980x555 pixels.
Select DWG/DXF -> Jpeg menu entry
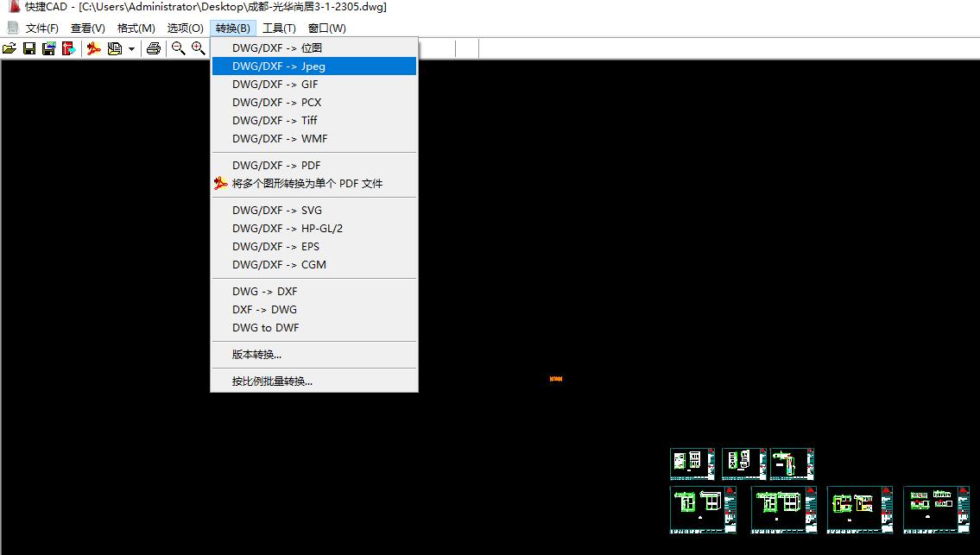pos(278,66)
